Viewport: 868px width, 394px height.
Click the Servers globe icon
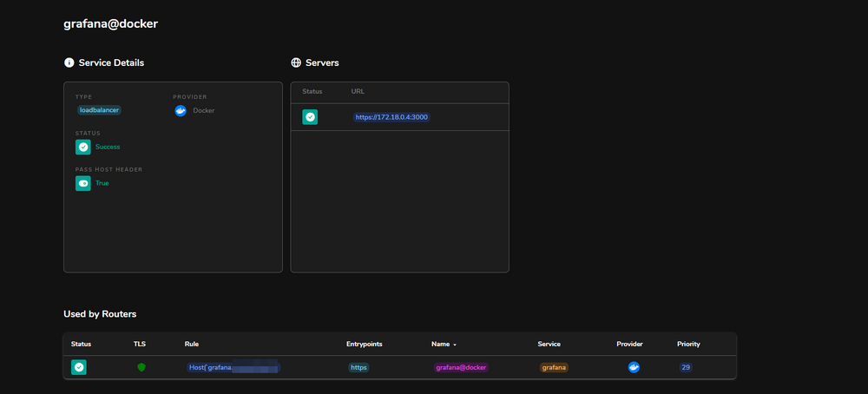click(296, 62)
